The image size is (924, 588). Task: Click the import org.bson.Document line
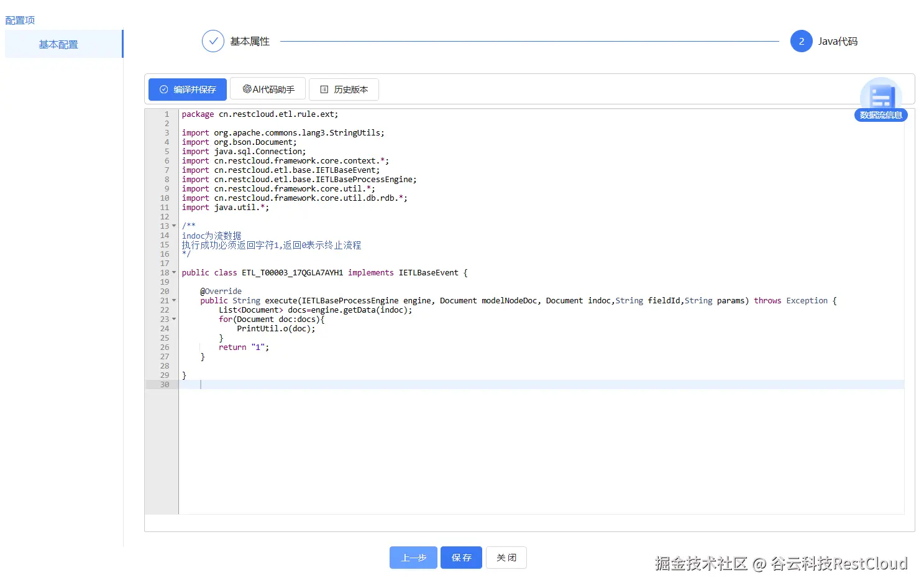(x=239, y=142)
